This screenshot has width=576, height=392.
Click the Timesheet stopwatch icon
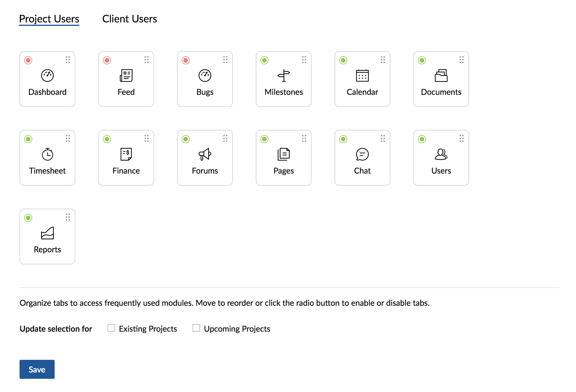click(47, 154)
